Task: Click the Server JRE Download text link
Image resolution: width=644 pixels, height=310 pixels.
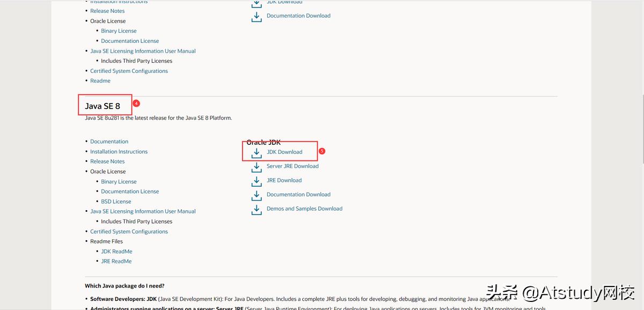Action: coord(292,166)
